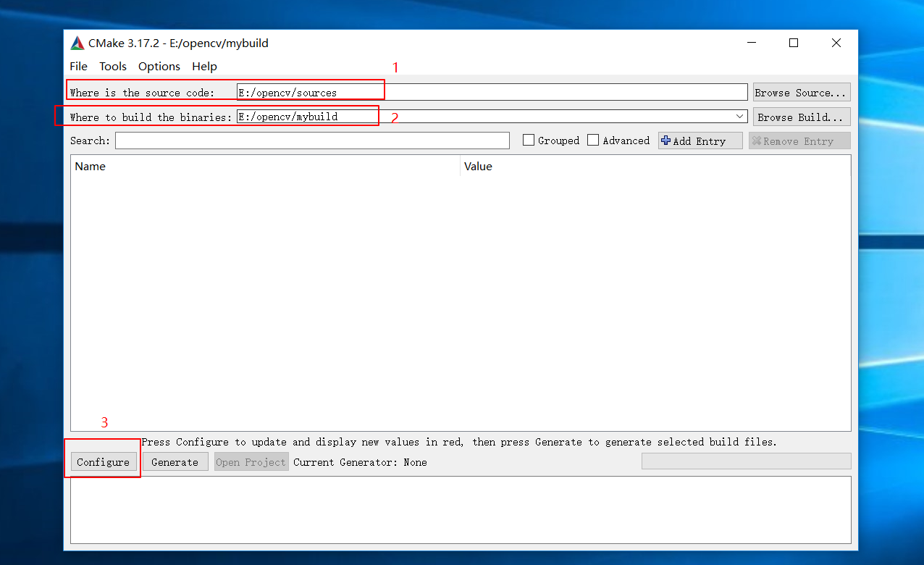Click inside the bottom output log pane
The height and width of the screenshot is (565, 924).
pos(461,509)
